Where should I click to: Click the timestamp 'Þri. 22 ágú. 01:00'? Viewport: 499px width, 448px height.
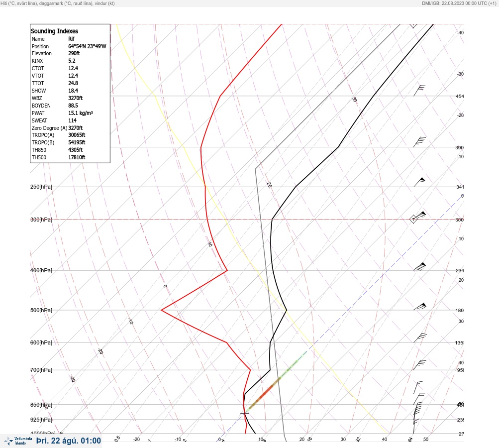69,441
